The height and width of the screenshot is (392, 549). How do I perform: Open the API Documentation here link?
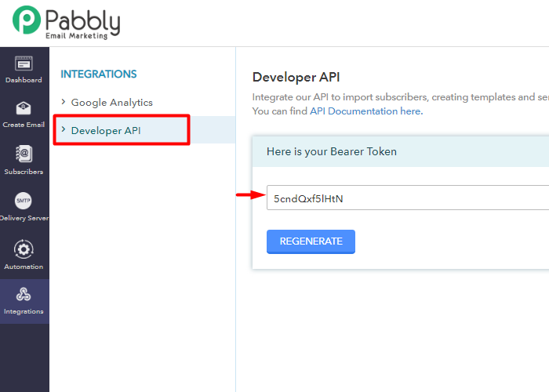pyautogui.click(x=366, y=111)
